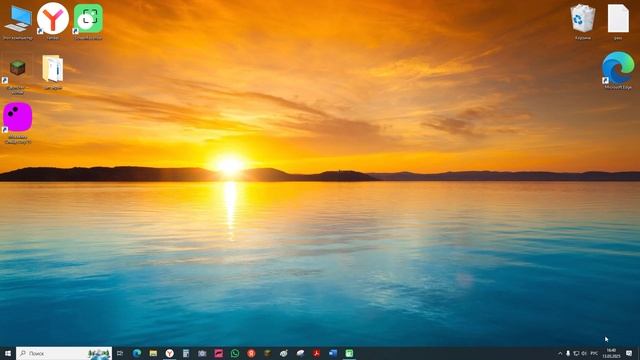Open Microsoft Edge from the taskbar
Viewport: 640px width, 360px height.
coord(137,353)
